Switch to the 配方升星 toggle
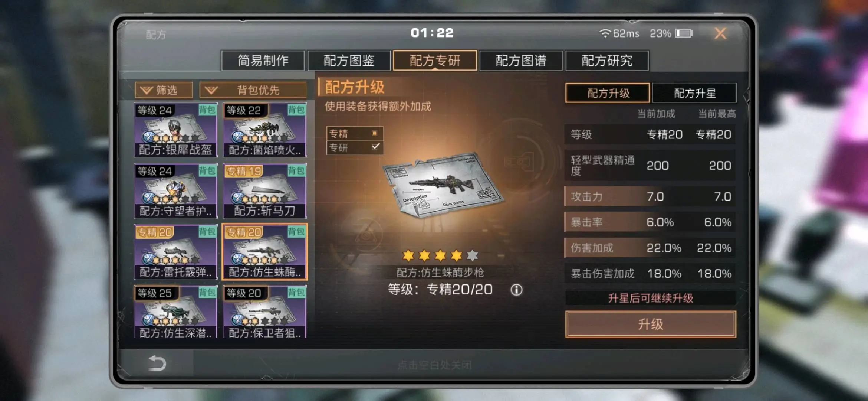The image size is (868, 401). pyautogui.click(x=694, y=93)
